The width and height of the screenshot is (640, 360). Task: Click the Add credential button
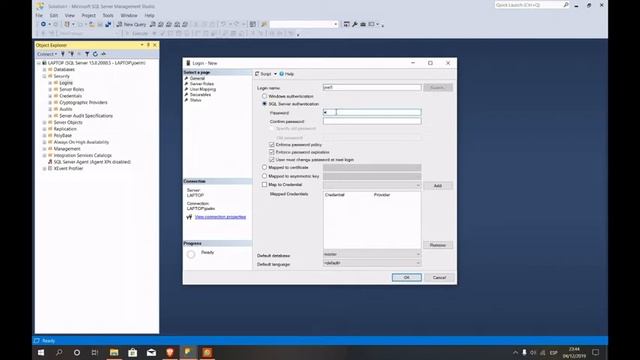click(x=438, y=186)
